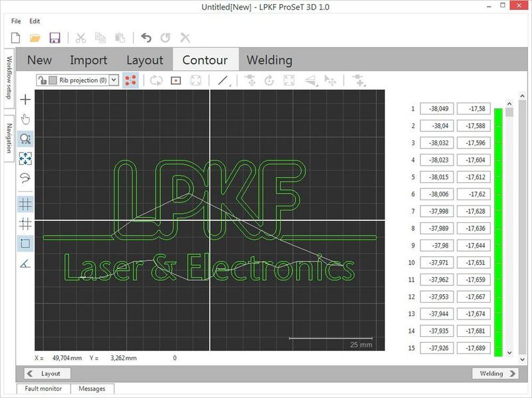Image resolution: width=532 pixels, height=398 pixels.
Task: Select the angle measurement tool
Action: [x=25, y=264]
